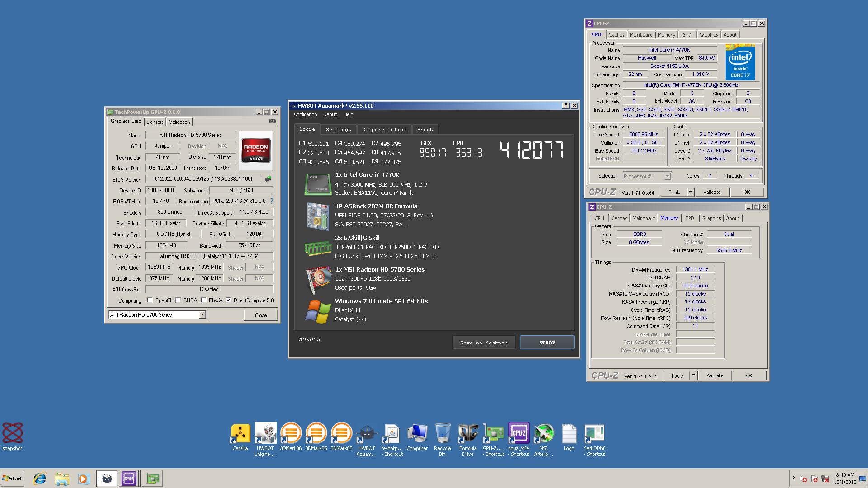The width and height of the screenshot is (868, 488).
Task: Open the Recycle Bin icon
Action: pos(443,440)
